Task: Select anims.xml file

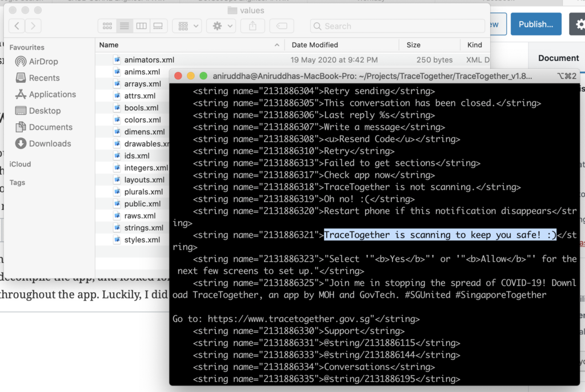Action: tap(142, 71)
